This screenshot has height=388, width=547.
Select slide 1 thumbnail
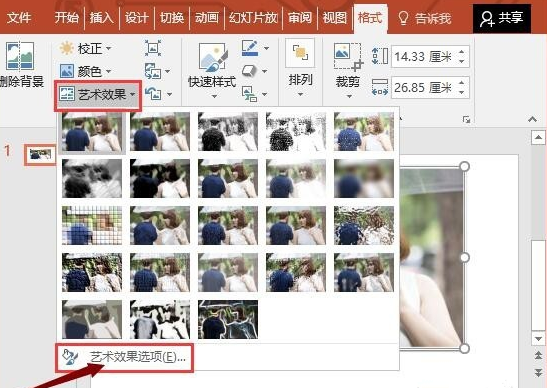(x=40, y=155)
